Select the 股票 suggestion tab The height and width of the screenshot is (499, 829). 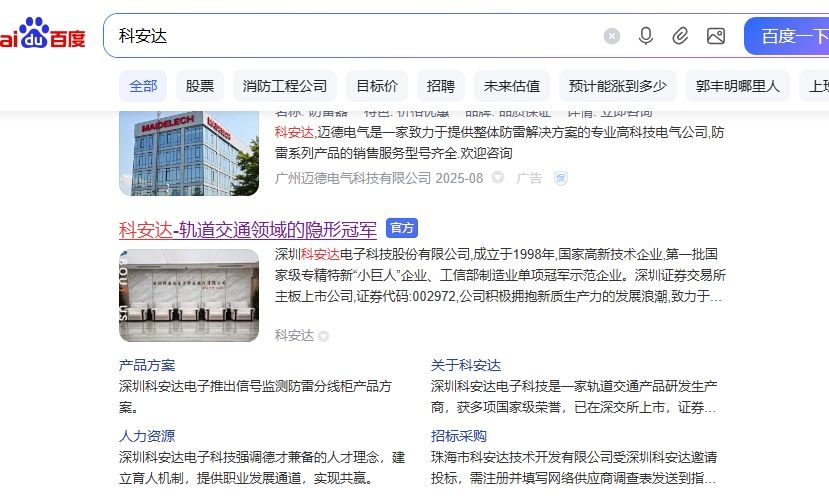(x=200, y=86)
